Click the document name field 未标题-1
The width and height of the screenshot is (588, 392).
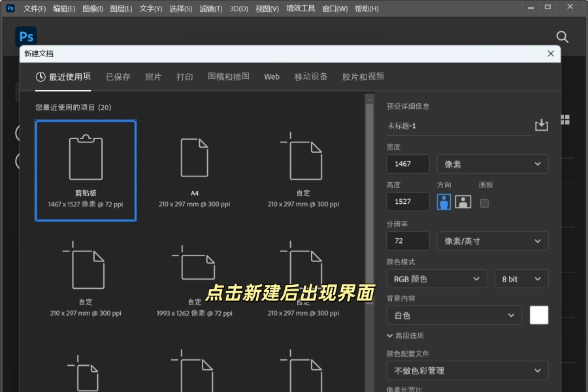pyautogui.click(x=459, y=126)
